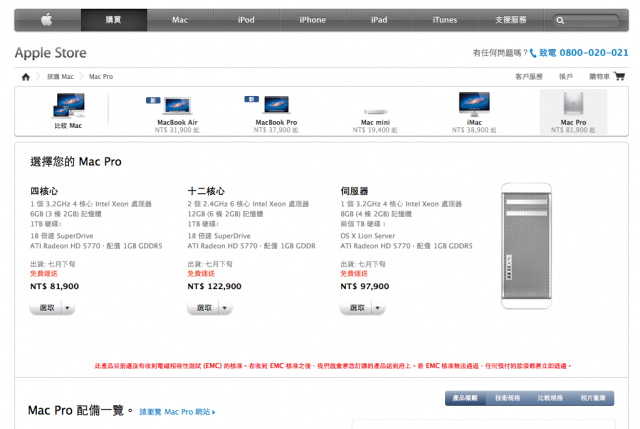640x429 pixels.
Task: Expand dropdown arrow on 四核心 選取 button
Action: [x=68, y=308]
